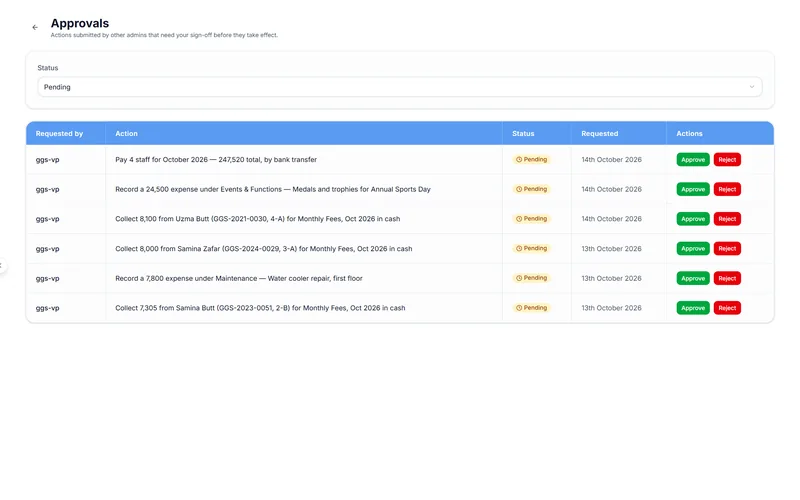Click ggs-vp in the Pay 4 staff row
Image resolution: width=800 pixels, height=500 pixels.
pos(47,160)
